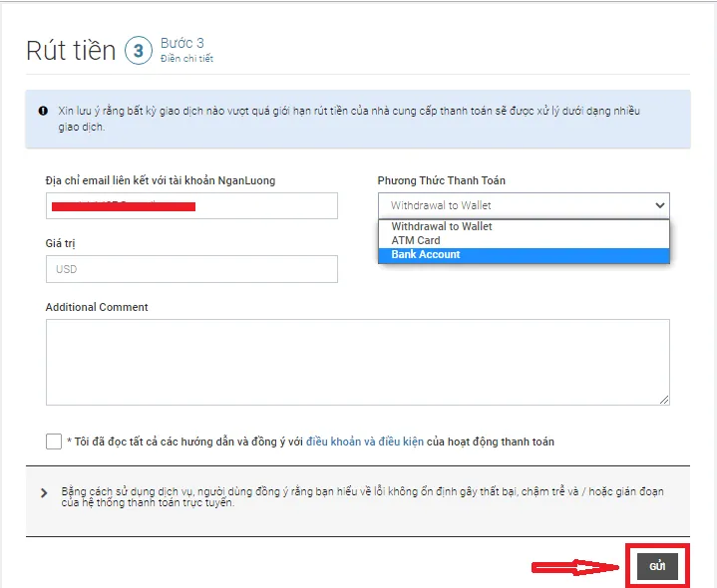Image resolution: width=717 pixels, height=588 pixels.
Task: Focus the NganLuong email address field
Action: 191,205
